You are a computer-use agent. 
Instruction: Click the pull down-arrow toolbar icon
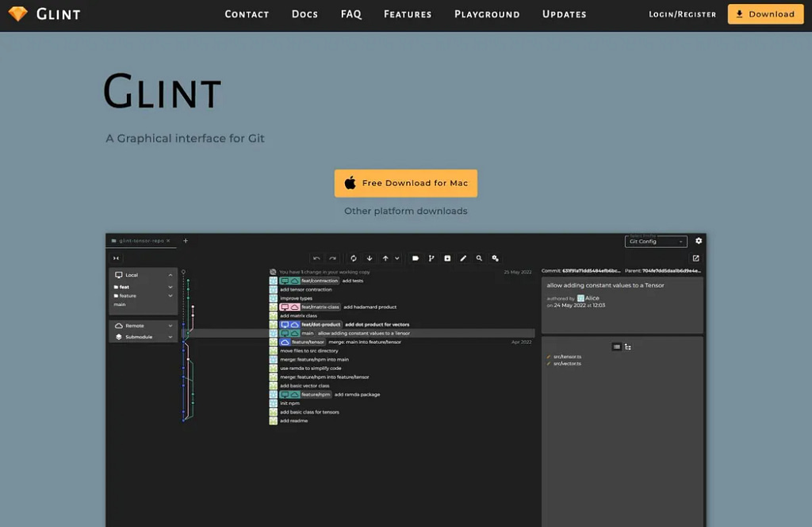point(370,258)
